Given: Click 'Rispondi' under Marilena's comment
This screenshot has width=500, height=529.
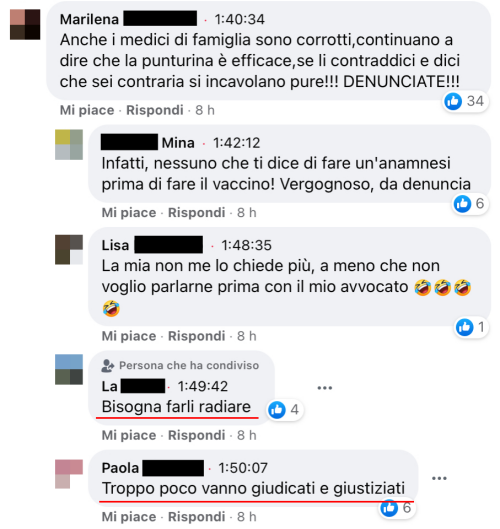Looking at the screenshot, I should tap(155, 110).
